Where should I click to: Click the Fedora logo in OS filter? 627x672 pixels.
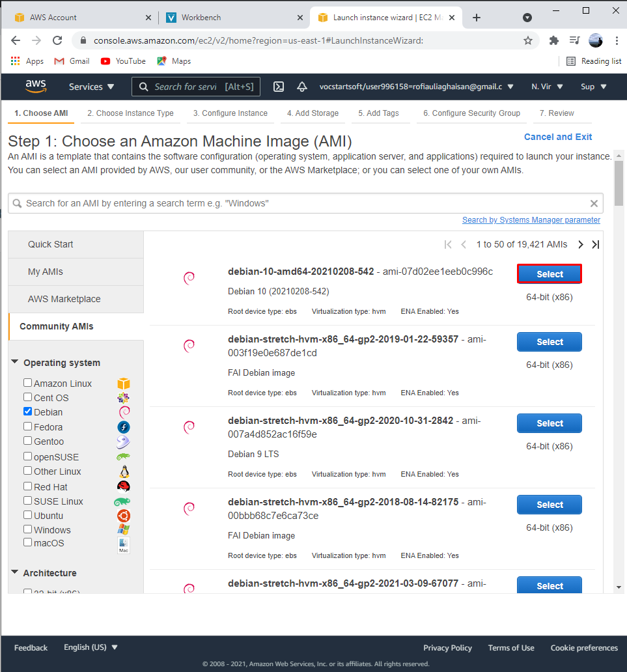[124, 427]
